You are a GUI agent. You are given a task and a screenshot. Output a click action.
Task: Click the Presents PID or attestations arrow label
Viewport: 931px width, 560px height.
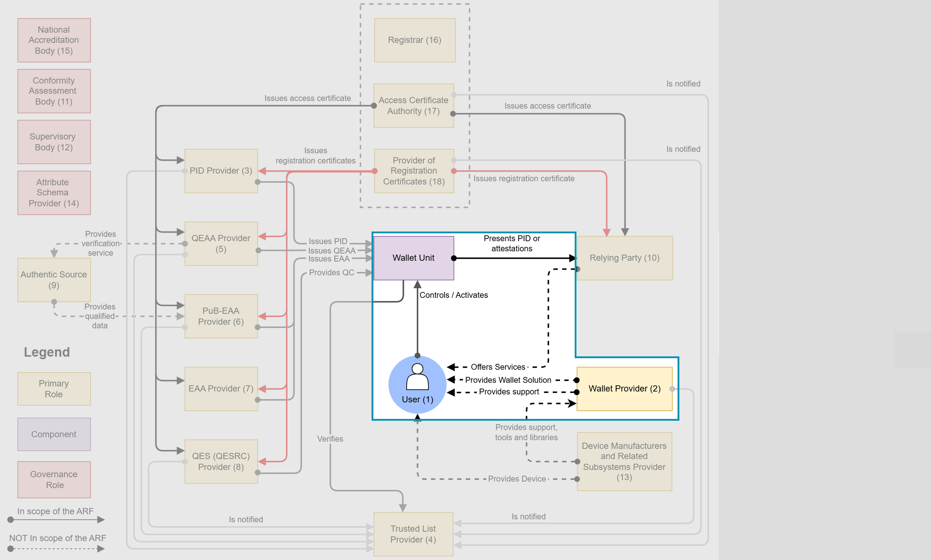(x=512, y=243)
